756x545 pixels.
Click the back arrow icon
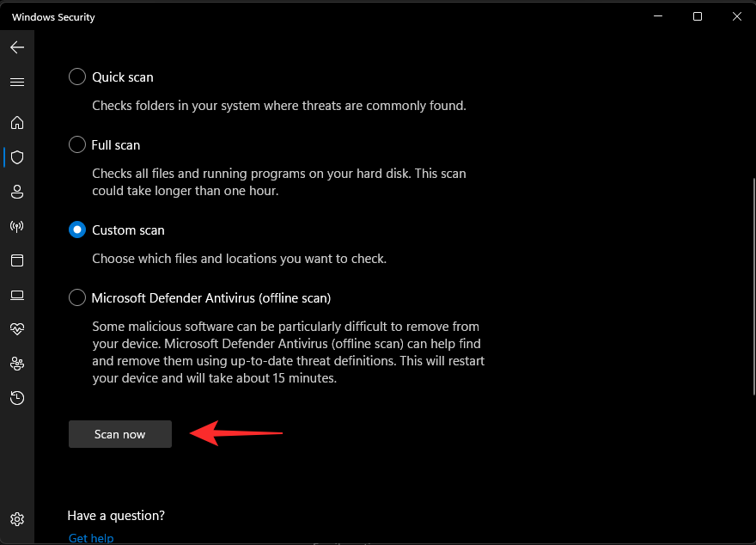tap(17, 47)
